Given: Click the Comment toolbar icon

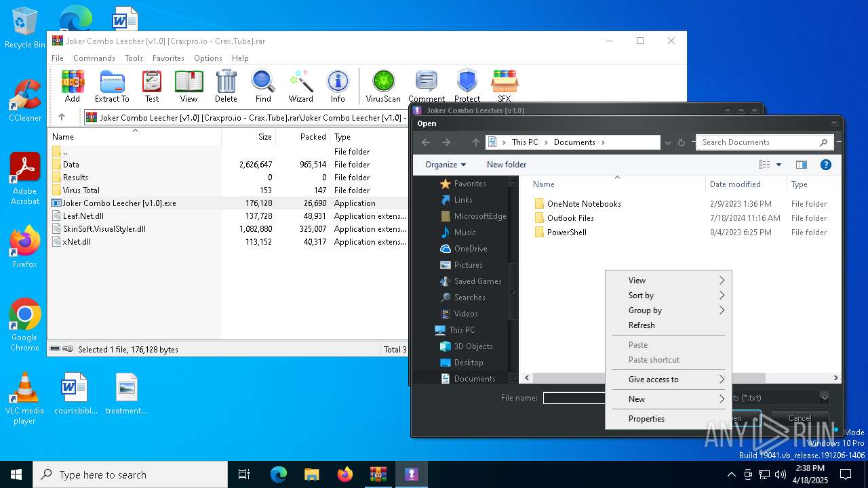Looking at the screenshot, I should [427, 86].
